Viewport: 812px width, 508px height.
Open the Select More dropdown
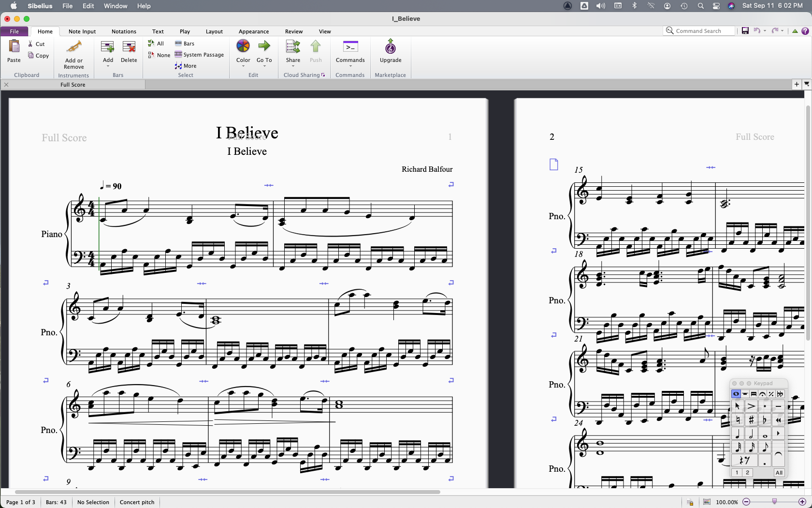click(x=186, y=66)
